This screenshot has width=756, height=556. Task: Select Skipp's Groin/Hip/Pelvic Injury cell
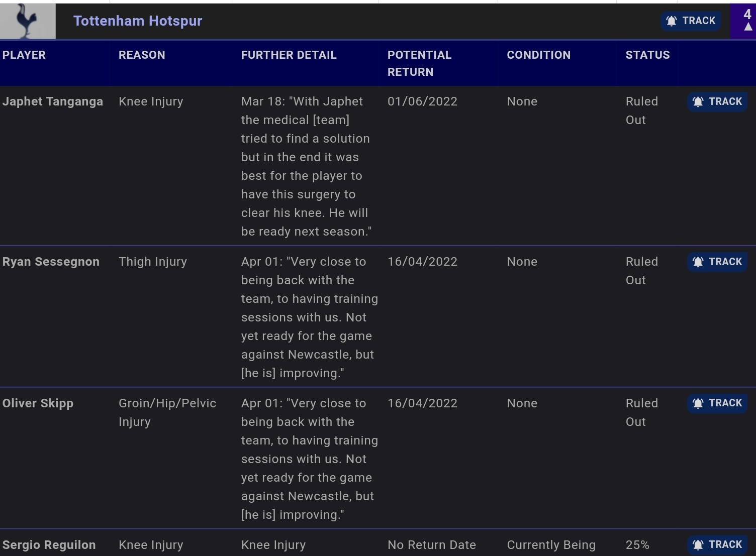pyautogui.click(x=167, y=412)
